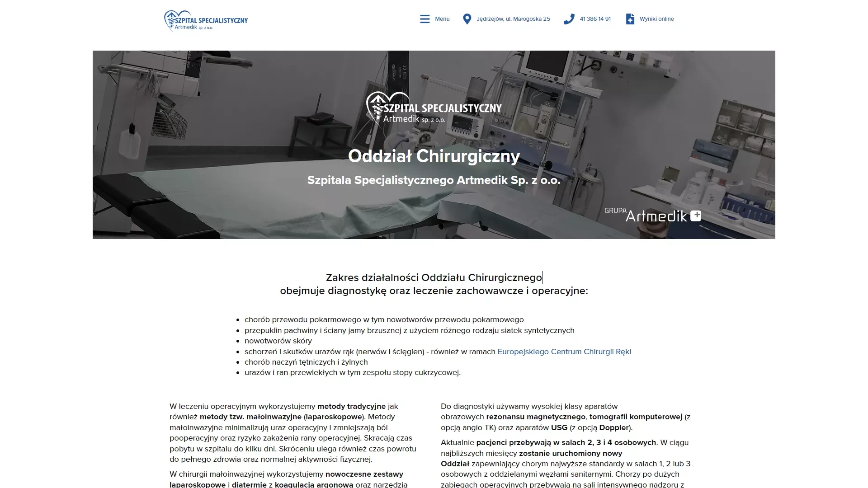Image resolution: width=868 pixels, height=488 pixels.
Task: Click the location pin icon
Action: pyautogui.click(x=467, y=19)
